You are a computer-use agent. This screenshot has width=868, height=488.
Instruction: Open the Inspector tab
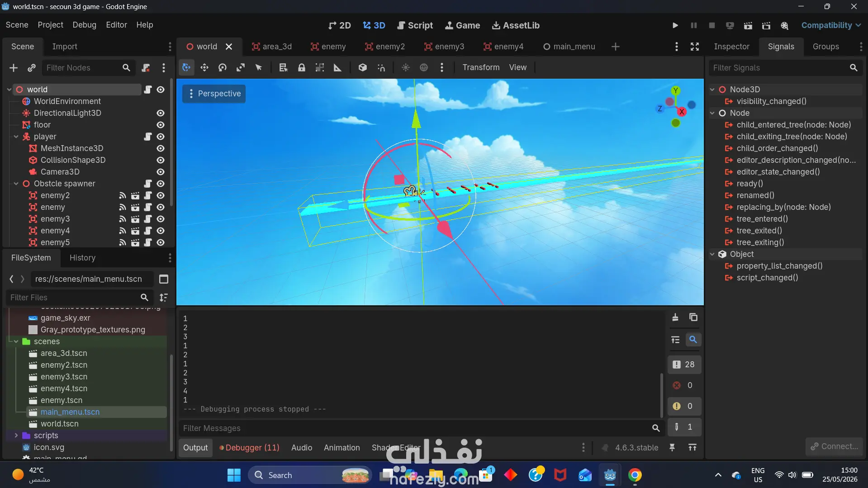pyautogui.click(x=731, y=47)
